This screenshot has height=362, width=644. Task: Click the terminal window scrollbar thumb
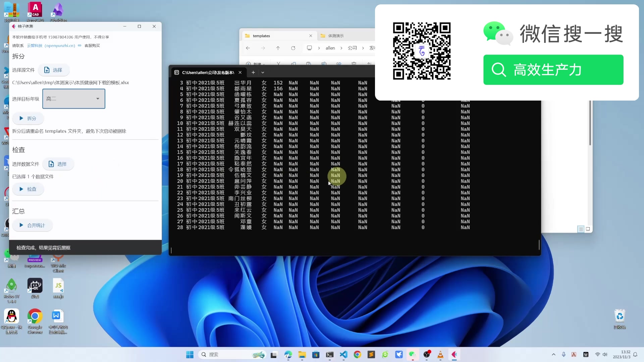[539, 245]
